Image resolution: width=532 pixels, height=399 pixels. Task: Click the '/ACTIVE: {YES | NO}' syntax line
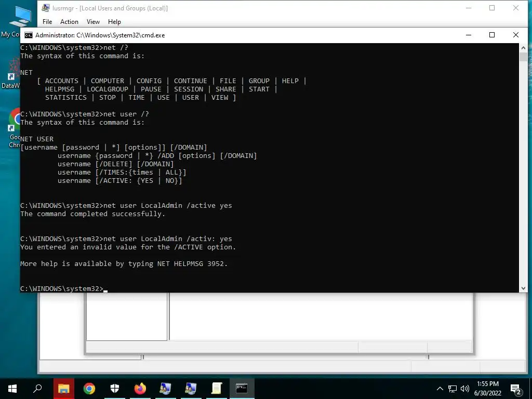pos(120,181)
